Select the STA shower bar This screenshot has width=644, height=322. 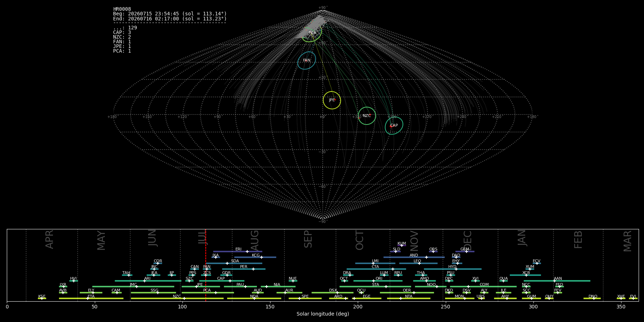(x=375, y=287)
